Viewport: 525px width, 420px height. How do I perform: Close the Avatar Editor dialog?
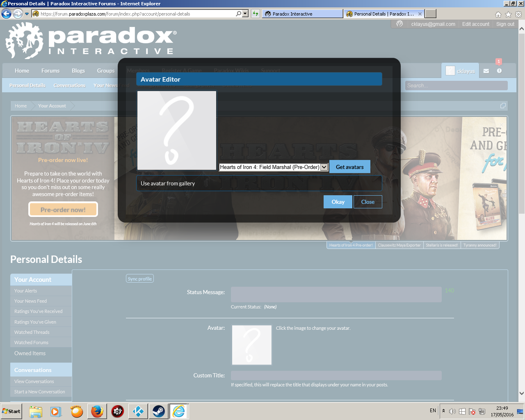click(367, 202)
